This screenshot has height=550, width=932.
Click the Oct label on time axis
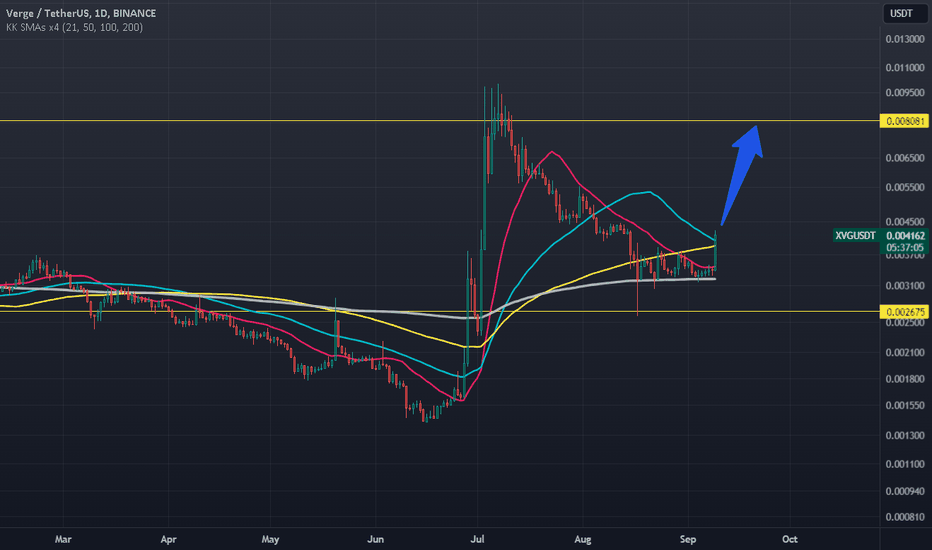(789, 539)
